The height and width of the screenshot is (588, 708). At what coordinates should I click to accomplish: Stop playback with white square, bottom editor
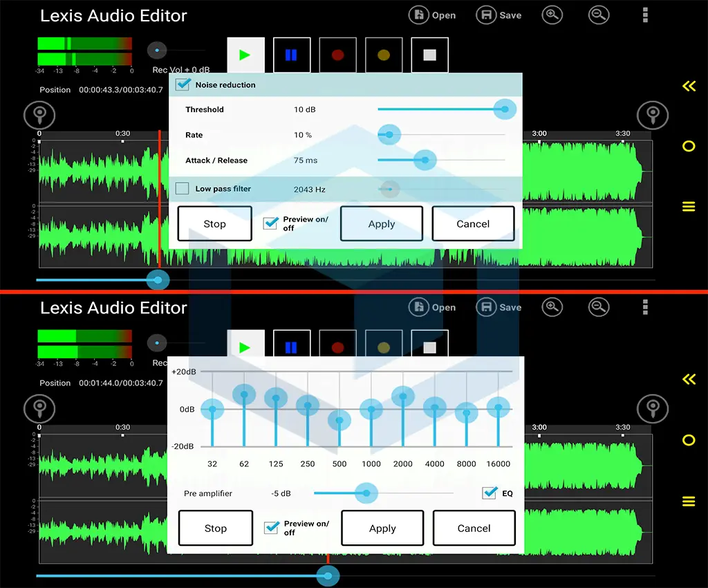point(430,344)
